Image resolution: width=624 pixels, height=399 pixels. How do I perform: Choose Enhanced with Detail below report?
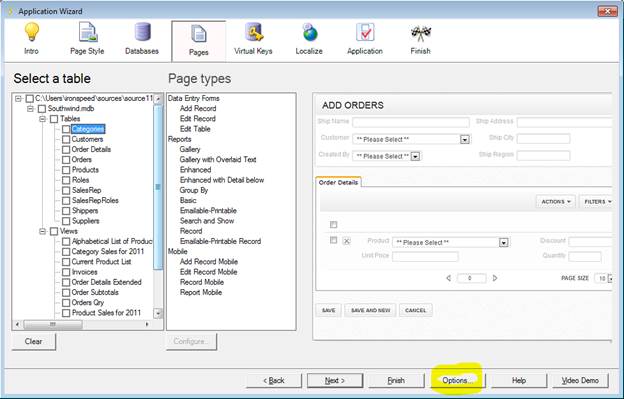222,180
